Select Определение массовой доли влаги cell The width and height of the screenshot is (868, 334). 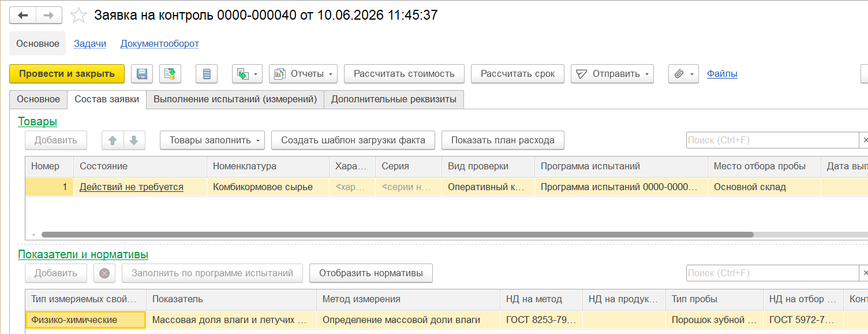408,320
